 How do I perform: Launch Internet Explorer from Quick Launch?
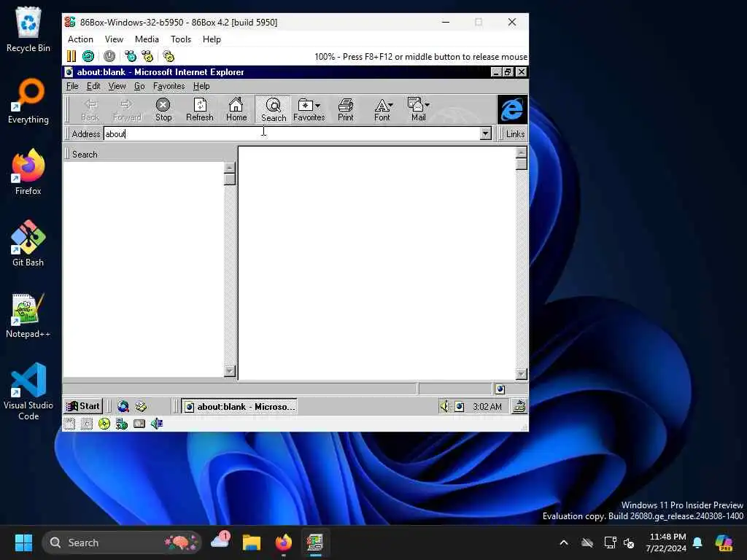point(123,406)
